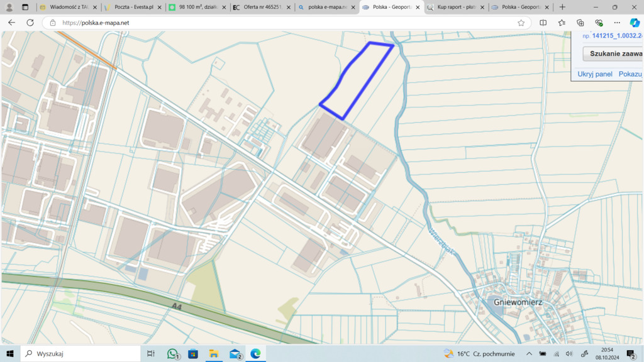Click the Ukryj panel link

(595, 74)
